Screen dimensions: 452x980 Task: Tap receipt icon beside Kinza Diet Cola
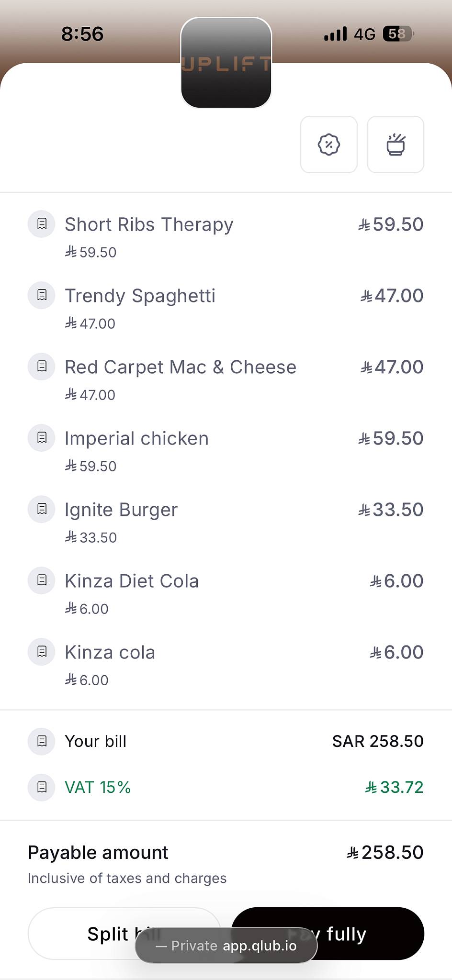tap(42, 580)
